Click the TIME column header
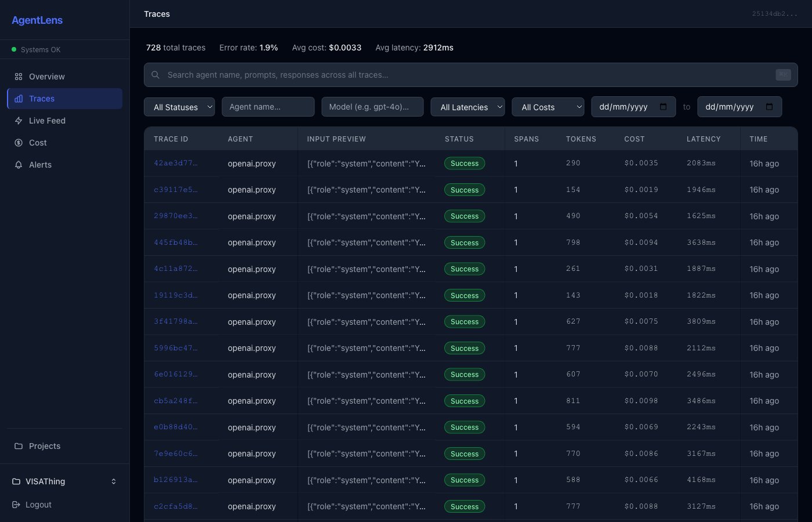Image resolution: width=812 pixels, height=522 pixels. pyautogui.click(x=759, y=139)
